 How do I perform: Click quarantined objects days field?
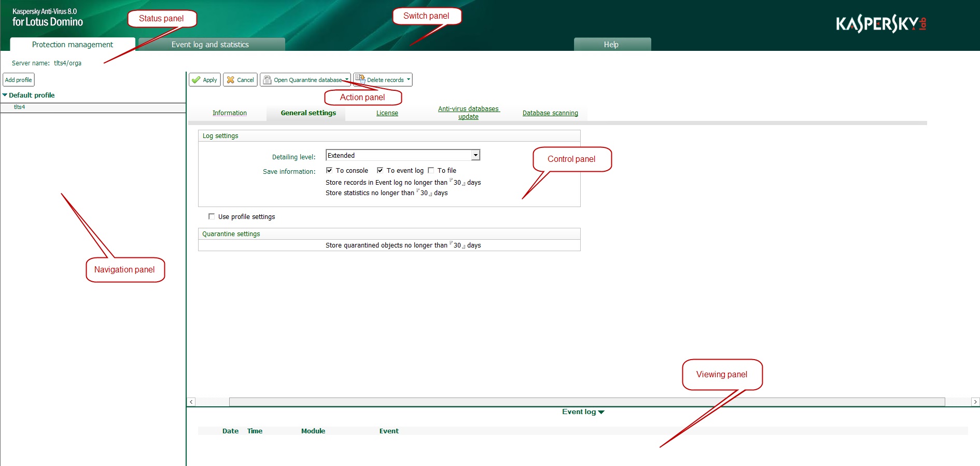457,245
